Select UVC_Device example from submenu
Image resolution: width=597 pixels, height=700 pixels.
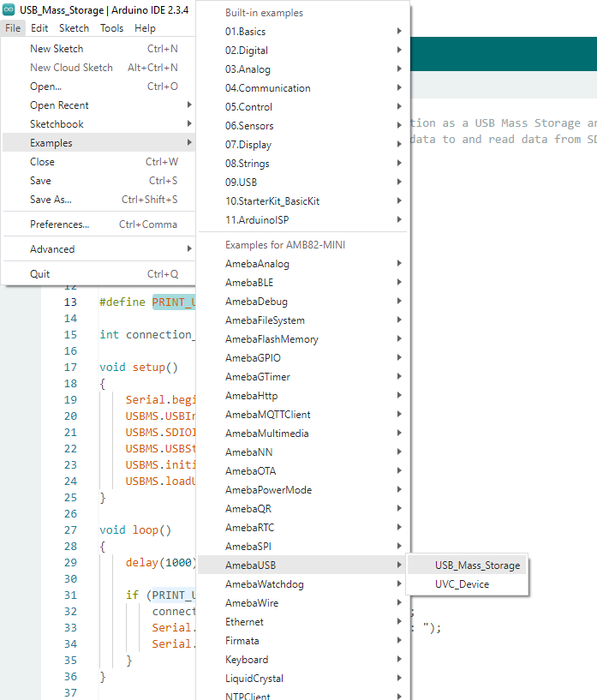pos(462,584)
